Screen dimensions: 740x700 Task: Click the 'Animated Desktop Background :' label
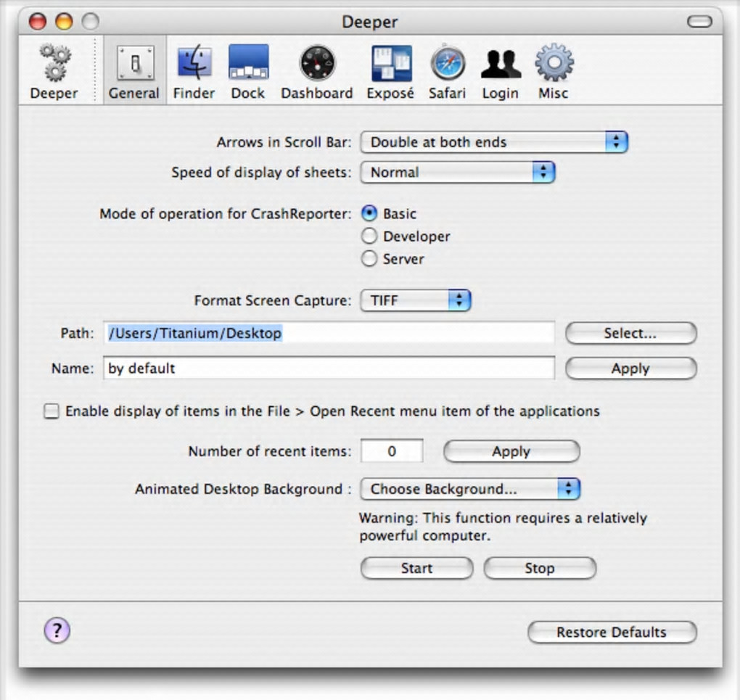pyautogui.click(x=244, y=489)
